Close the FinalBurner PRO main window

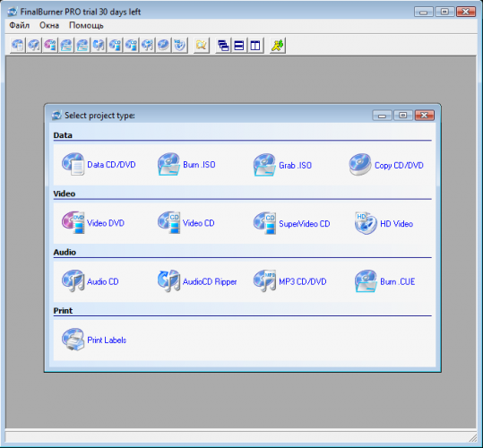466,12
